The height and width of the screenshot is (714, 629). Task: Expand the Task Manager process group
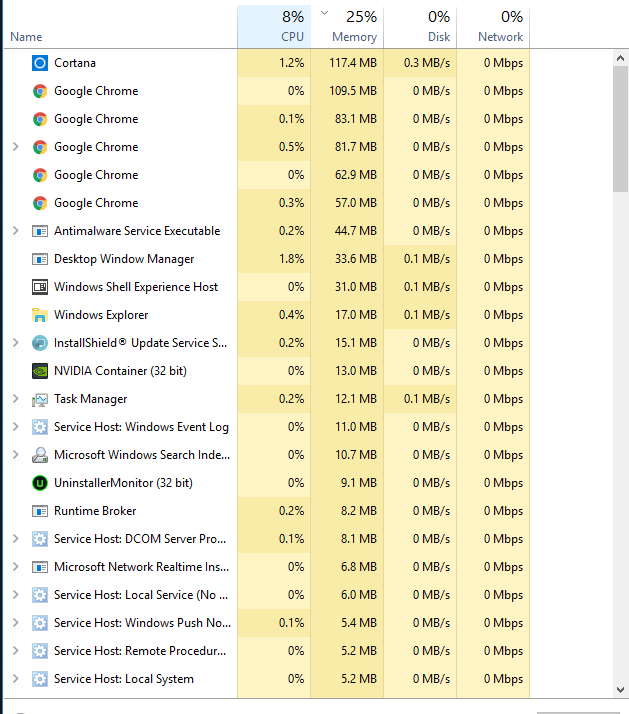pos(15,398)
